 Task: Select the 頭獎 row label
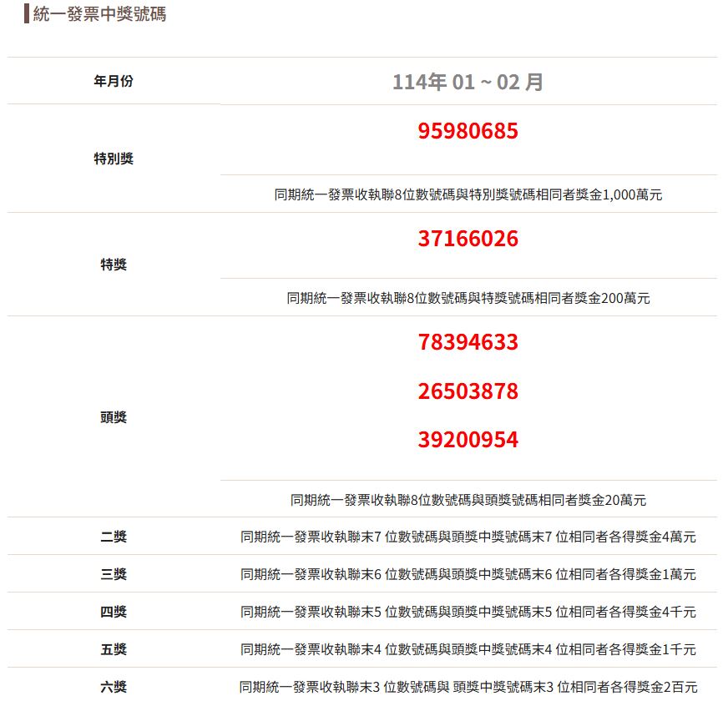coord(114,416)
